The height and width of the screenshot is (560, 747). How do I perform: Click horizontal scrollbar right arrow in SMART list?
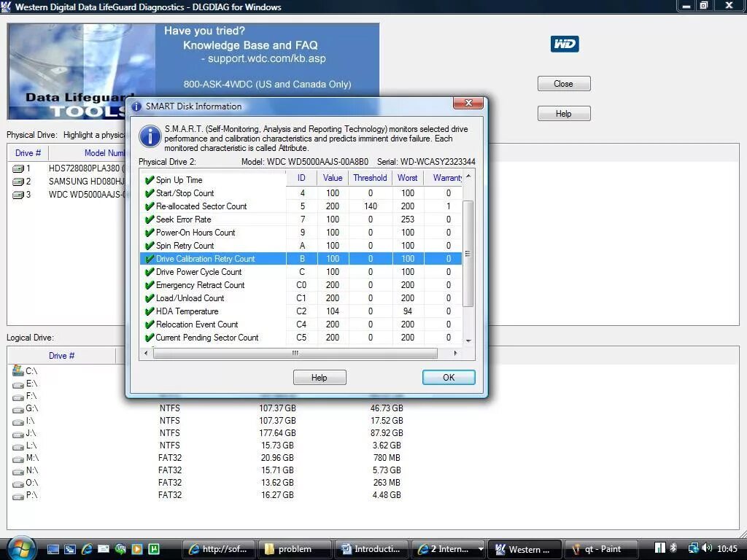(x=455, y=354)
